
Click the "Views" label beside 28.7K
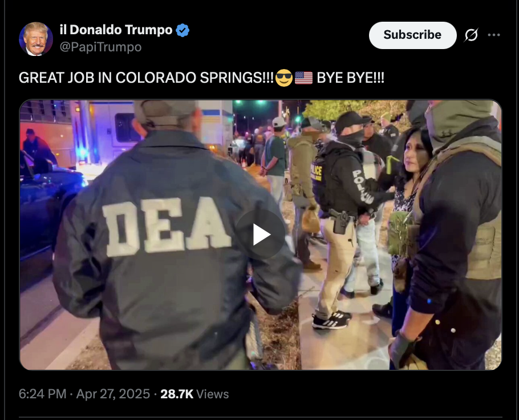pos(213,394)
